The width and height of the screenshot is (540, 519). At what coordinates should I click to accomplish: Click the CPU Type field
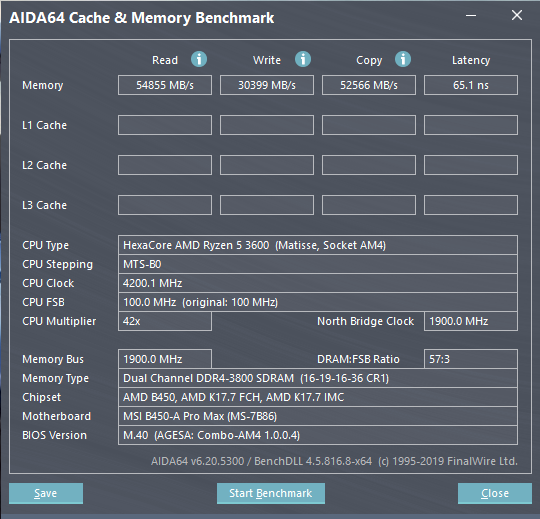(x=318, y=245)
